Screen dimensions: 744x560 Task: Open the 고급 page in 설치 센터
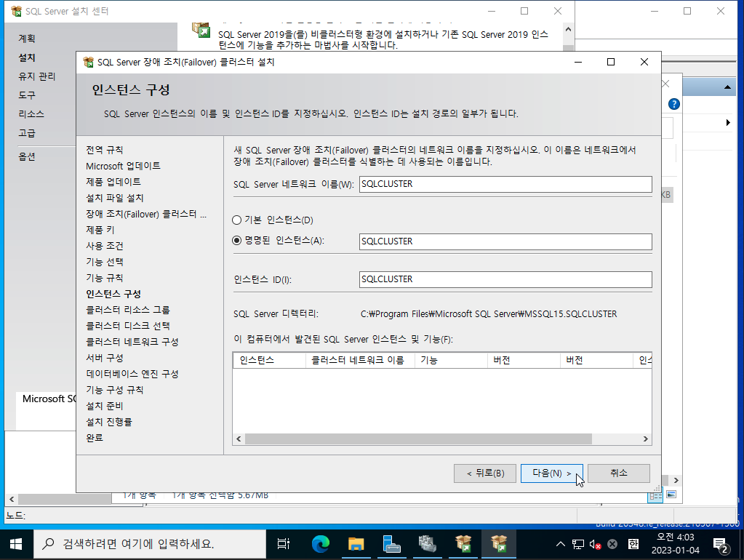[x=27, y=133]
